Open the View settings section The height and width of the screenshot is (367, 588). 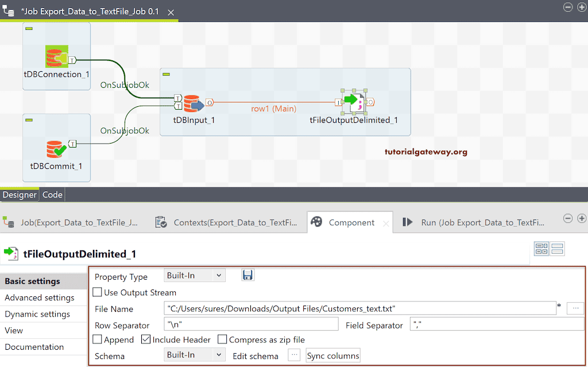44,331
